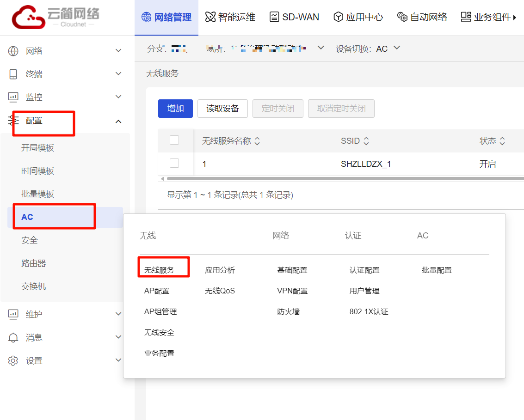This screenshot has height=420, width=524.
Task: Open the SD-WAN tab
Action: click(295, 17)
